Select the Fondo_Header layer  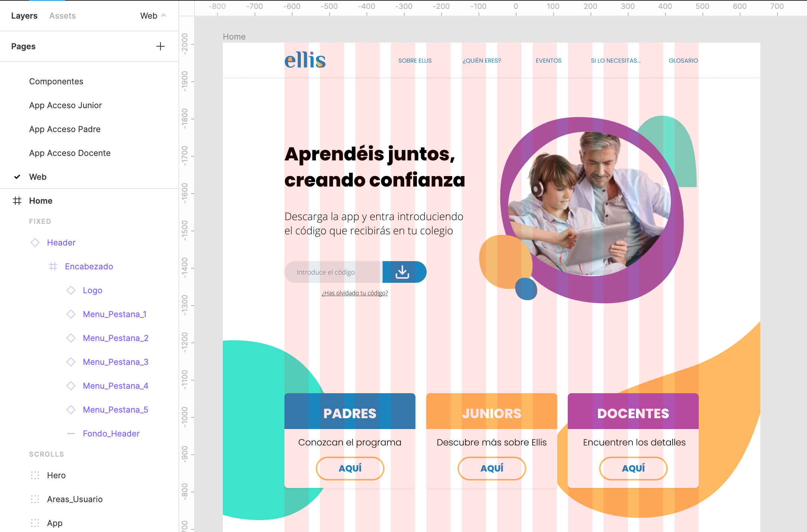pyautogui.click(x=111, y=434)
